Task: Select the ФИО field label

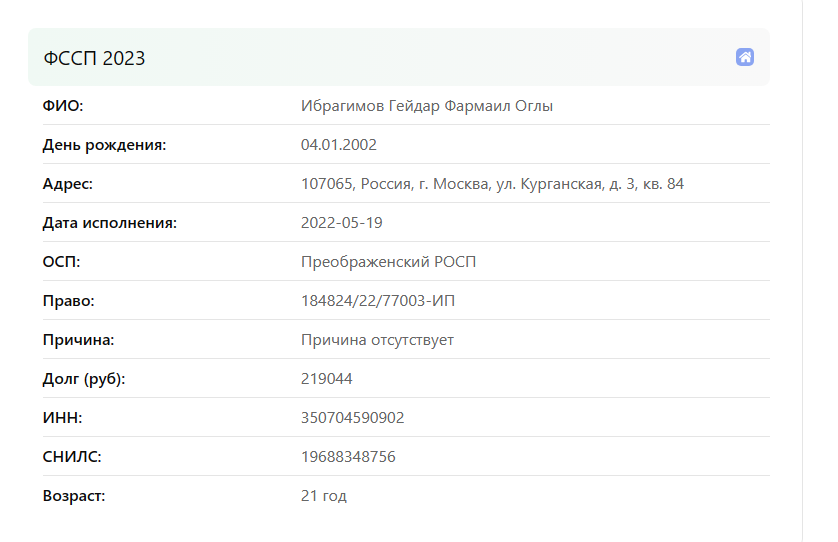Action: 63,106
